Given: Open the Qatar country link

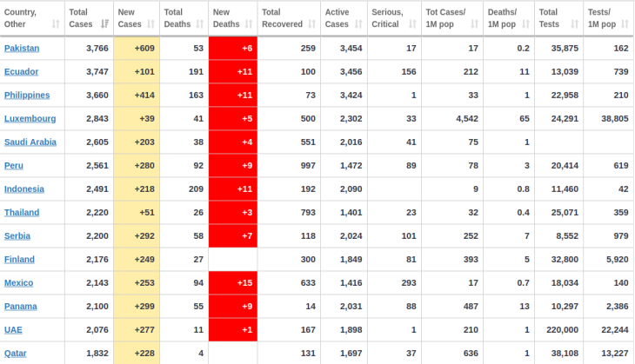Looking at the screenshot, I should point(15,353).
